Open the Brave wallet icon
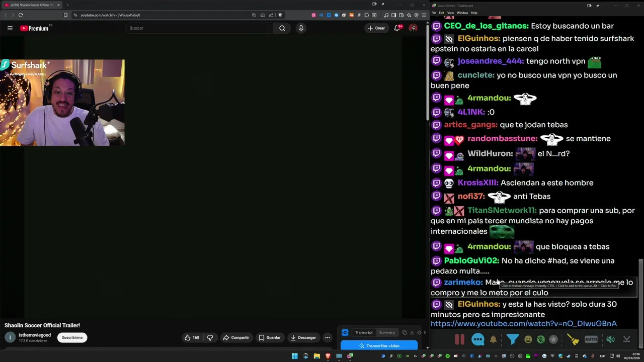644x362 pixels. pyautogui.click(x=401, y=15)
